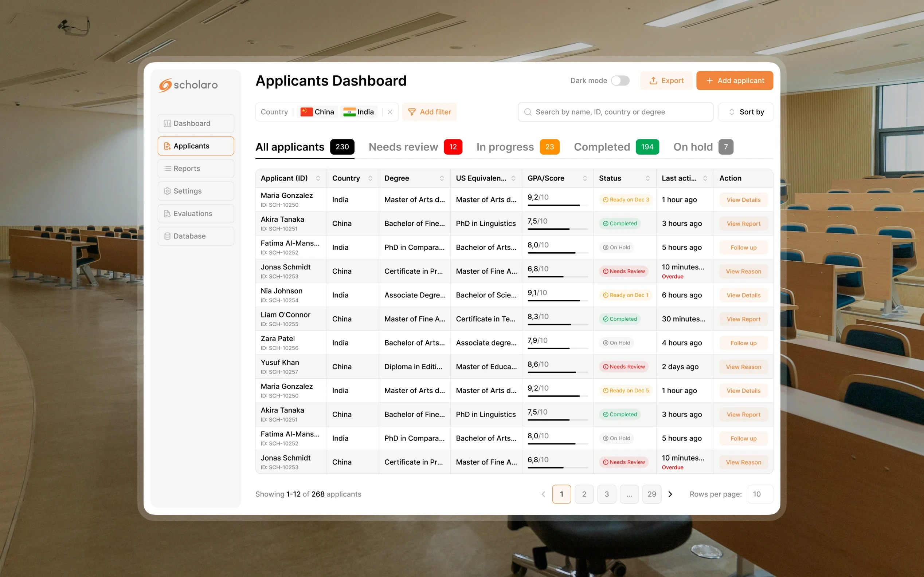This screenshot has height=577, width=924.
Task: Open Settings from the sidebar
Action: [196, 191]
